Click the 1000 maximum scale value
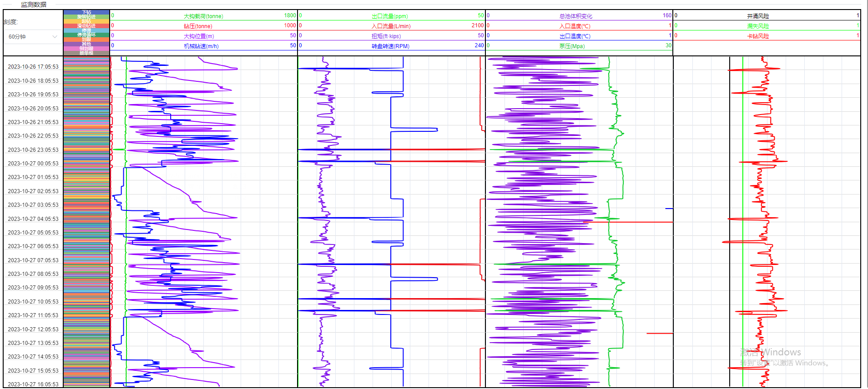The image size is (868, 389). [290, 25]
